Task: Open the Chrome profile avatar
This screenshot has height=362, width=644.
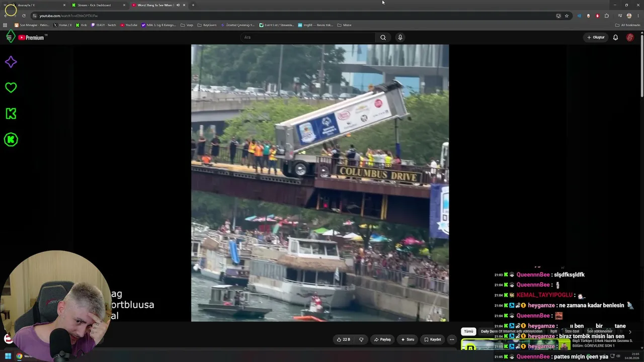Action: [629, 16]
